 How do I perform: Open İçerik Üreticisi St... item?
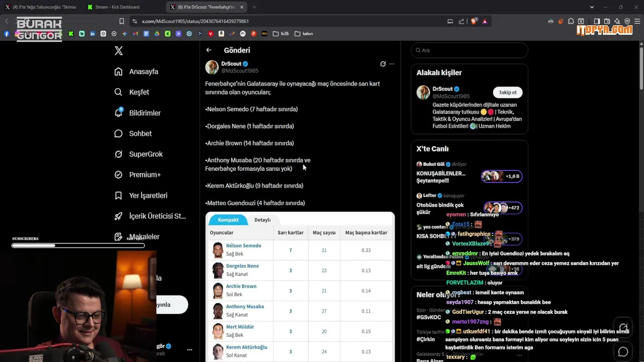[x=150, y=216]
